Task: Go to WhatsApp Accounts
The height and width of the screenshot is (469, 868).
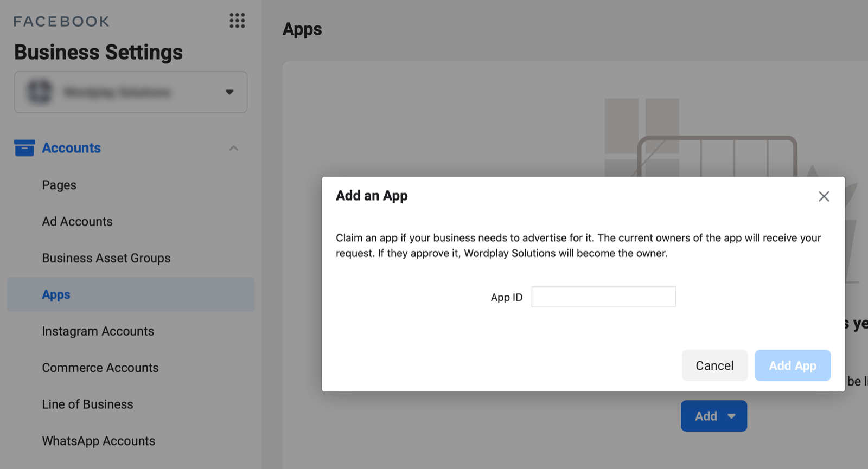Action: (x=99, y=441)
